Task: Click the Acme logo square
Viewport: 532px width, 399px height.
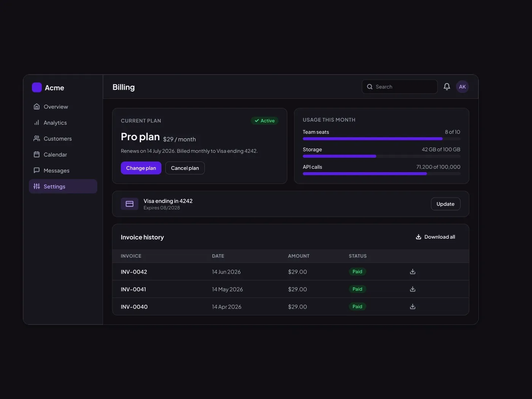Action: (x=37, y=87)
